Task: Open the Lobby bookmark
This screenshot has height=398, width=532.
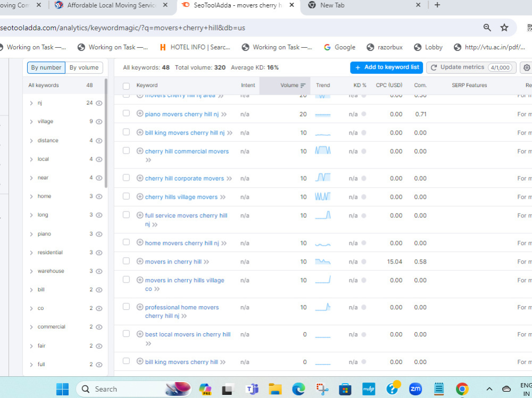Action: (428, 47)
